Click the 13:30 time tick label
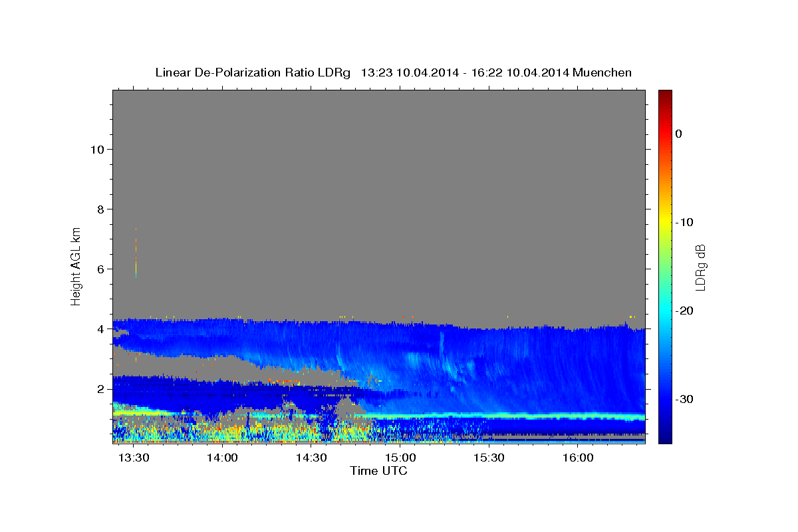Image resolution: width=798 pixels, height=532 pixels. pyautogui.click(x=134, y=458)
